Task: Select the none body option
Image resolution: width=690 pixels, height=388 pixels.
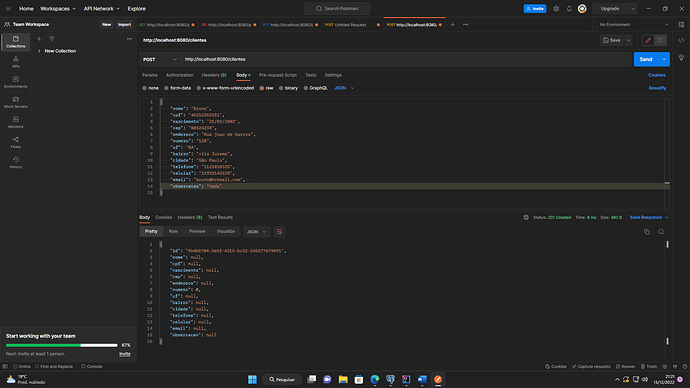Action: point(150,88)
